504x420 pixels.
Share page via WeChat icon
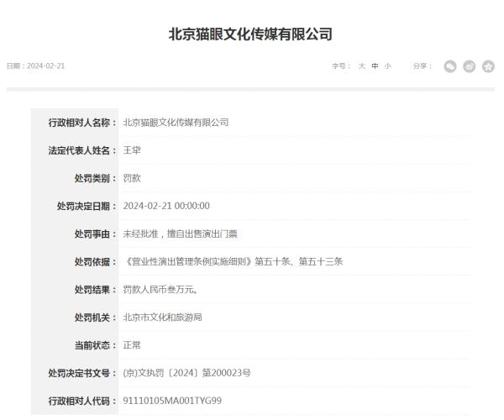click(x=450, y=66)
